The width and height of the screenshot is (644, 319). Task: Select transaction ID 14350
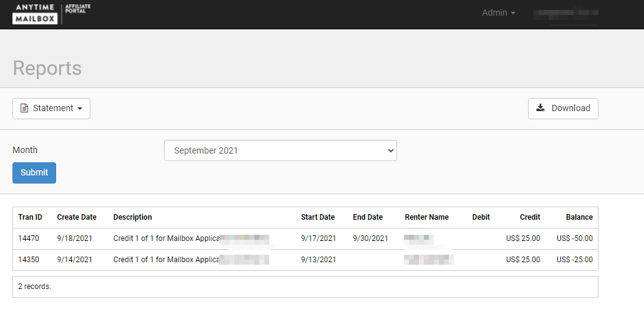tap(29, 260)
